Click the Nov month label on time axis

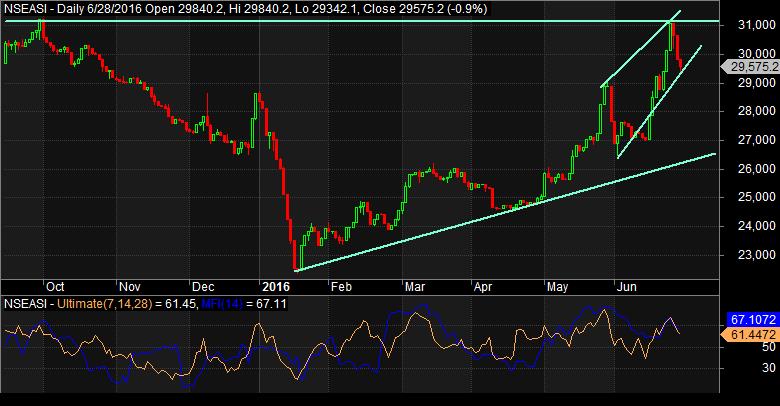(x=129, y=287)
